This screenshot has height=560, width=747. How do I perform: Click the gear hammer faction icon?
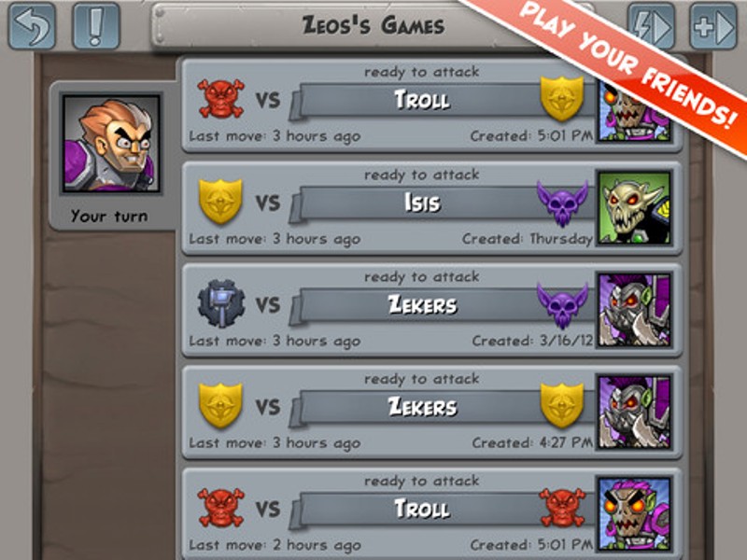tap(221, 303)
